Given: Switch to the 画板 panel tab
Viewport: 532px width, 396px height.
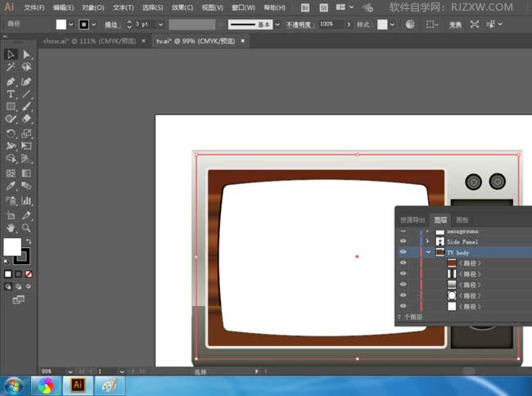Looking at the screenshot, I should (462, 220).
